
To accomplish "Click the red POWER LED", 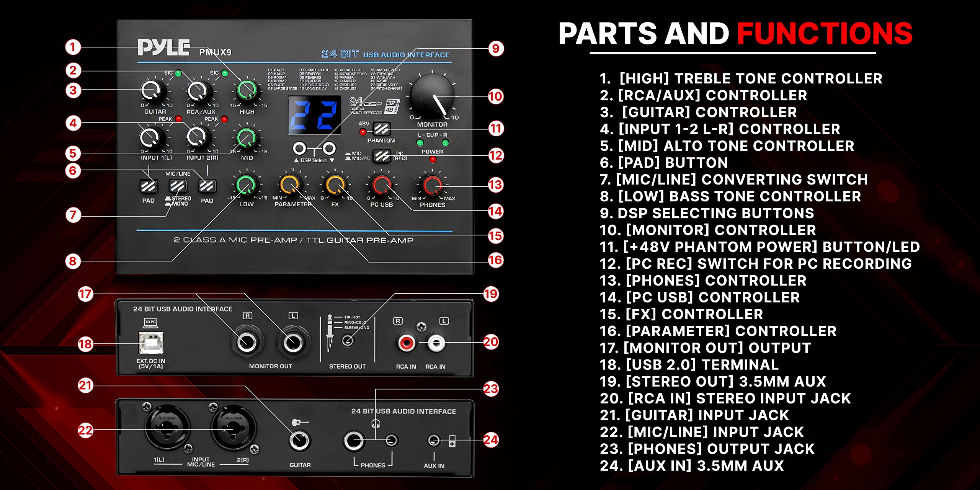I will click(x=433, y=159).
